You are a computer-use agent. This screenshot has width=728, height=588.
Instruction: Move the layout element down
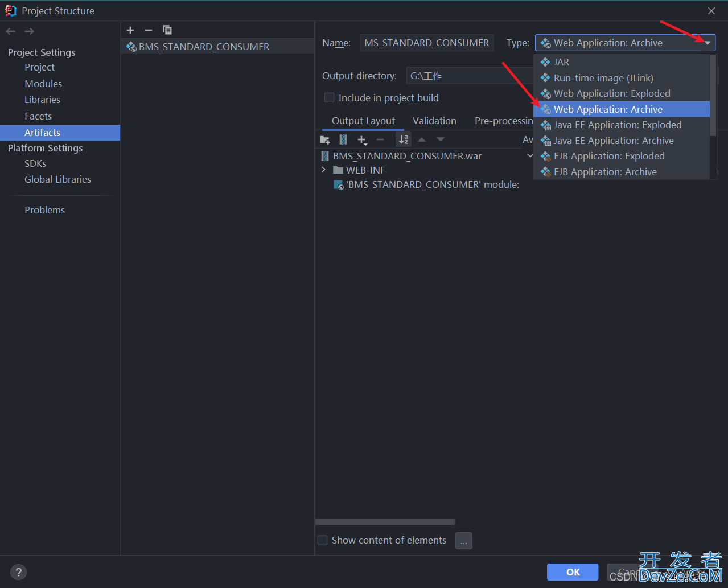441,139
